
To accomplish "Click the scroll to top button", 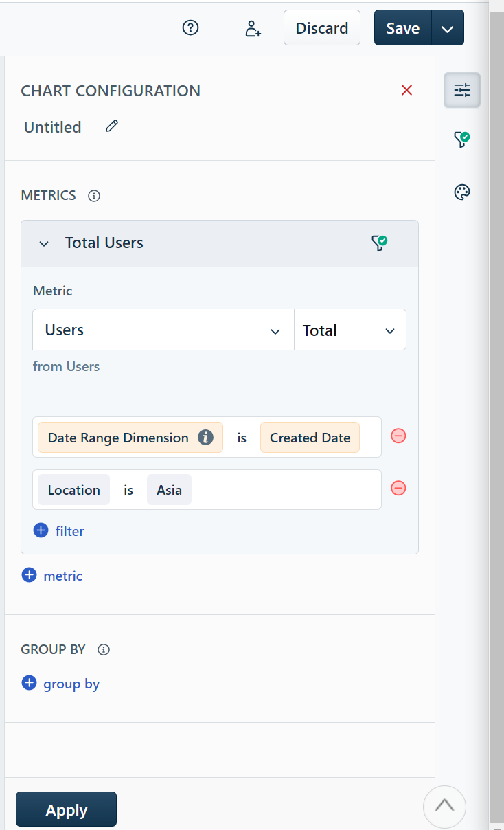I will tap(444, 806).
